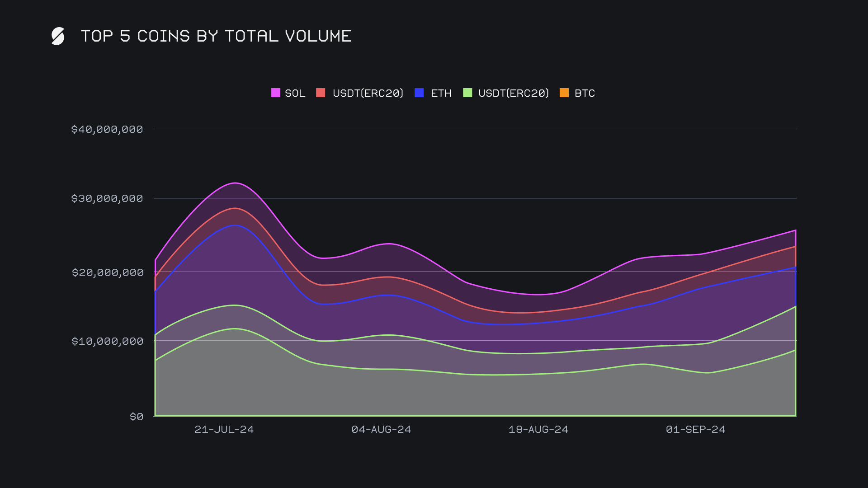Click the pink SOL legend swatch
Viewport: 868px width, 488px height.
pyautogui.click(x=275, y=93)
